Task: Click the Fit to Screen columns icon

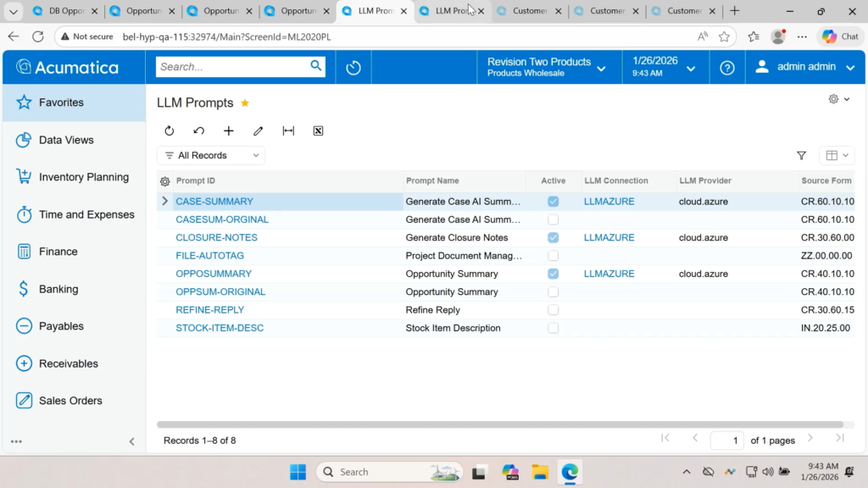Action: pos(288,131)
